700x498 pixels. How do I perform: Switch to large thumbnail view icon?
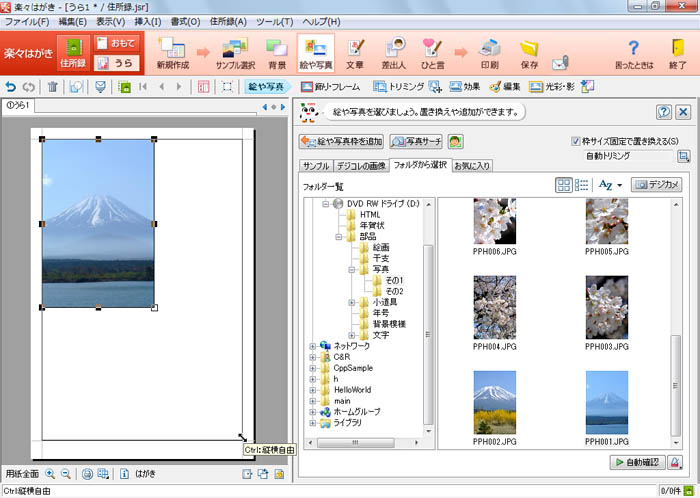563,185
